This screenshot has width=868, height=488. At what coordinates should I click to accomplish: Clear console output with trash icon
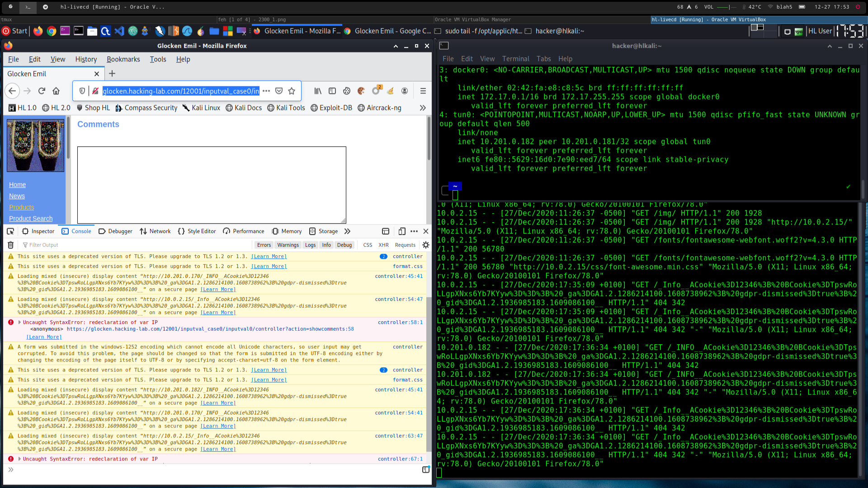(11, 245)
